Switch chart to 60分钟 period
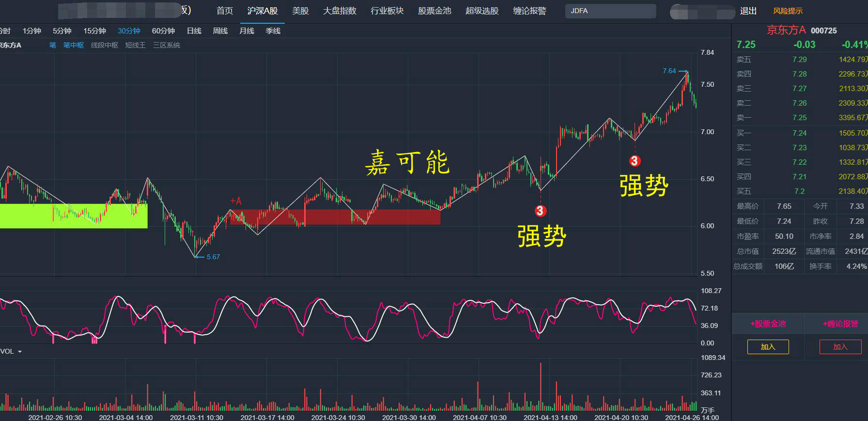Image resolution: width=868 pixels, height=421 pixels. click(163, 31)
